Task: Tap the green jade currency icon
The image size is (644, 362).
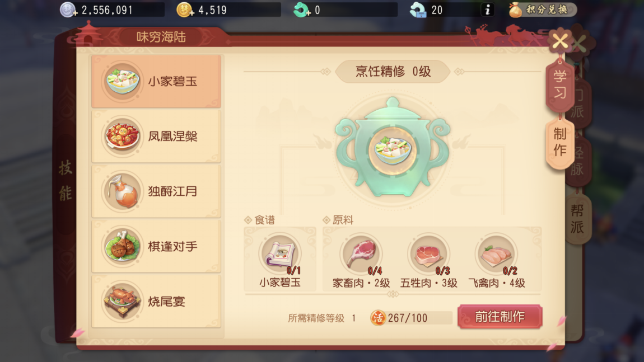Action: click(x=301, y=10)
